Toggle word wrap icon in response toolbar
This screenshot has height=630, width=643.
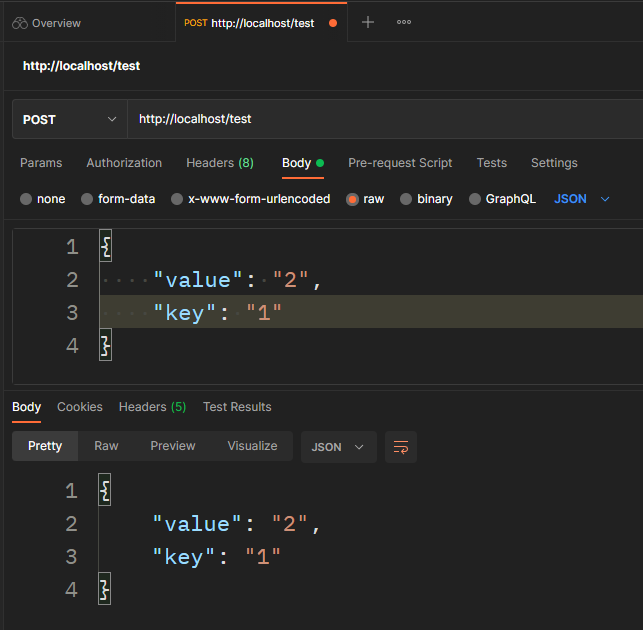(401, 447)
